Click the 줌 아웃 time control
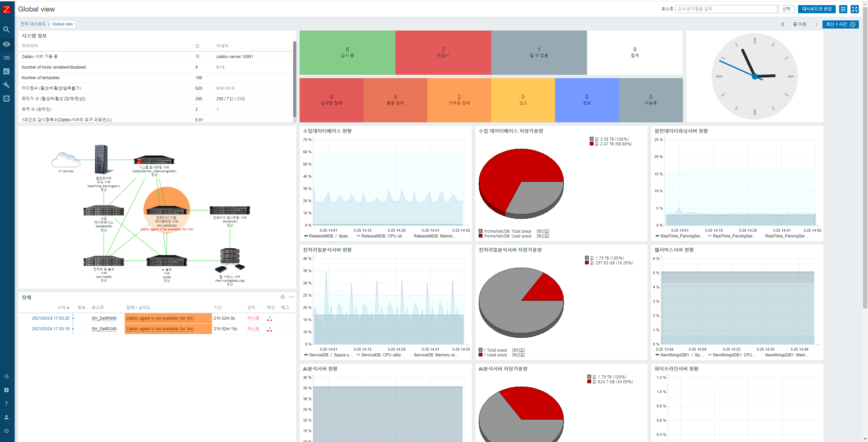 coord(799,24)
